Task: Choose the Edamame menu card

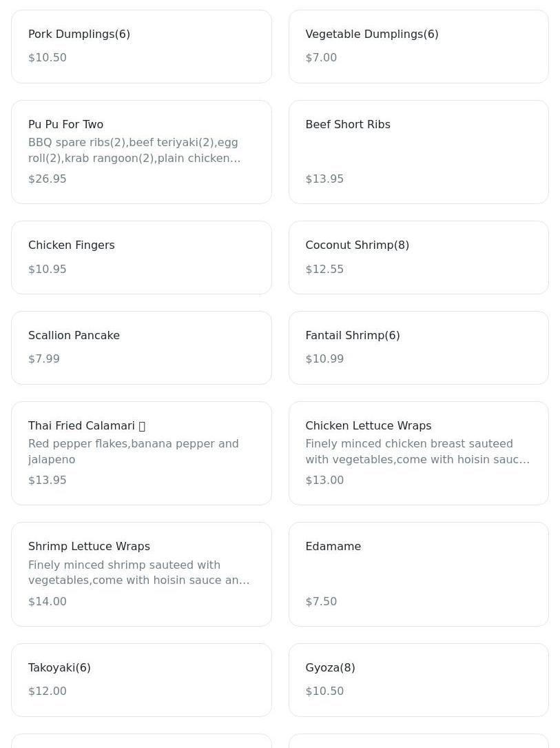Action: [x=419, y=574]
